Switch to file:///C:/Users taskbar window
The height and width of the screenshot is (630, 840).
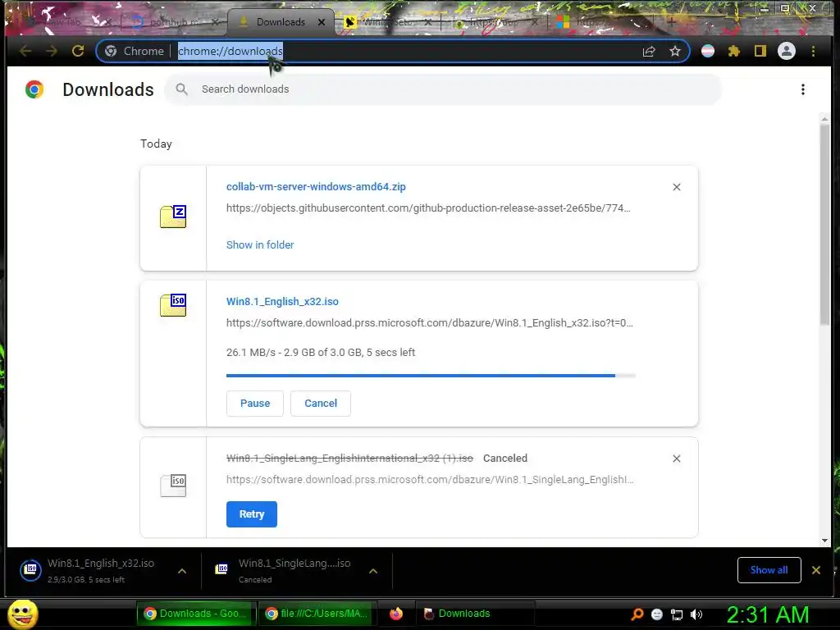tap(317, 614)
